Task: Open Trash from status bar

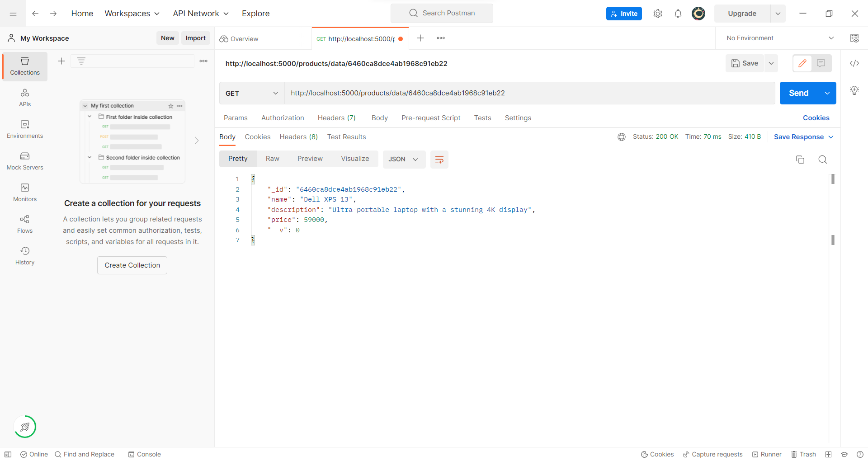Action: (x=803, y=454)
